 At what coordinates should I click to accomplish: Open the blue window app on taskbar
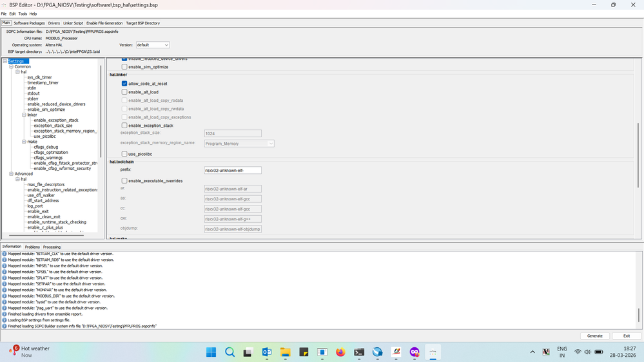pyautogui.click(x=322, y=352)
